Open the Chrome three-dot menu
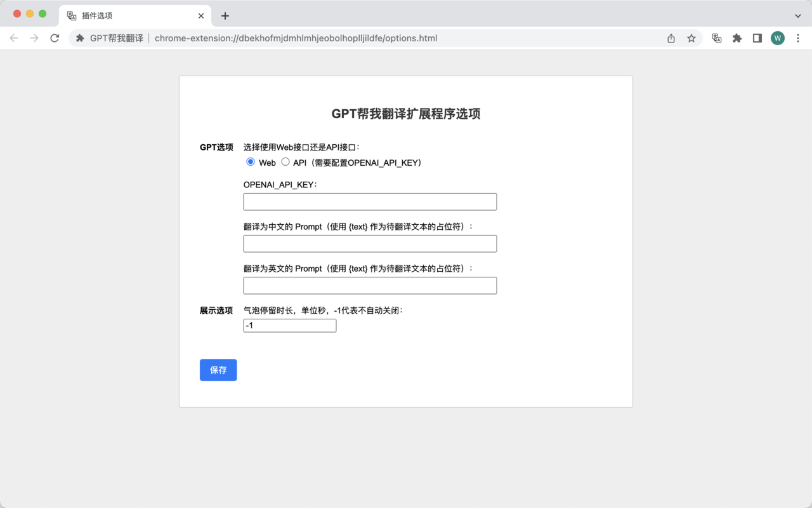Viewport: 812px width, 508px height. pyautogui.click(x=798, y=38)
